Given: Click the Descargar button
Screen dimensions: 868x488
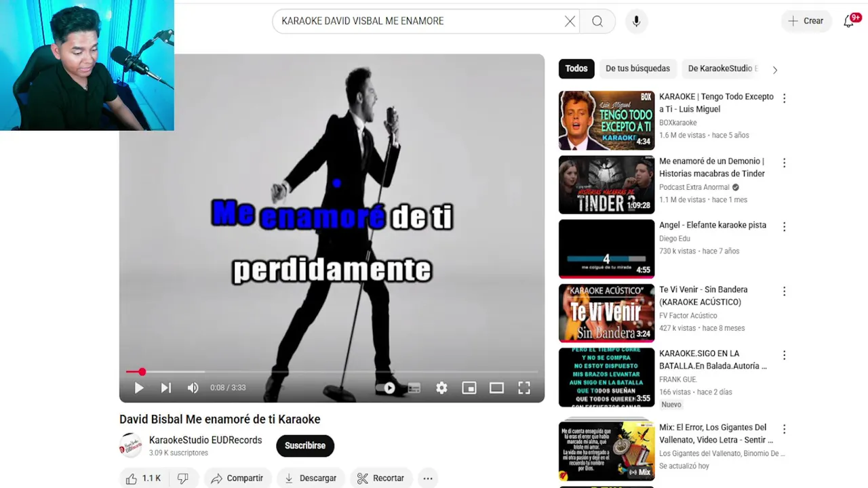Looking at the screenshot, I should [x=311, y=478].
